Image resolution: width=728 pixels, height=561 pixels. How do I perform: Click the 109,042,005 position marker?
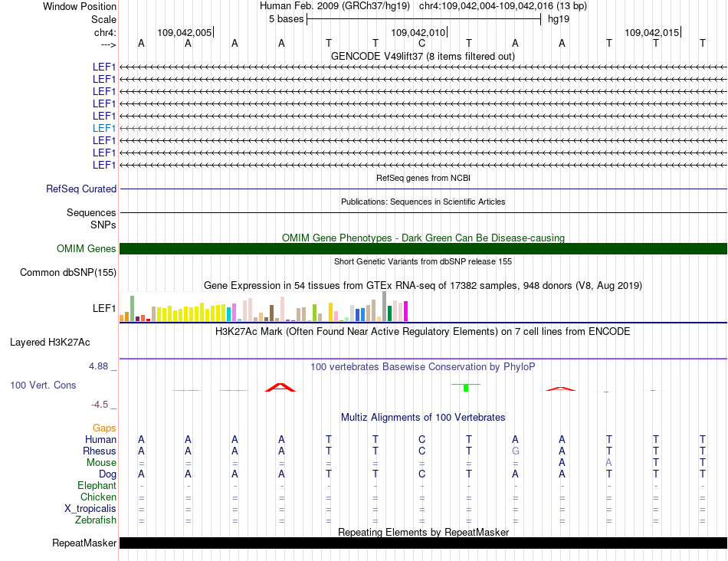coord(185,32)
